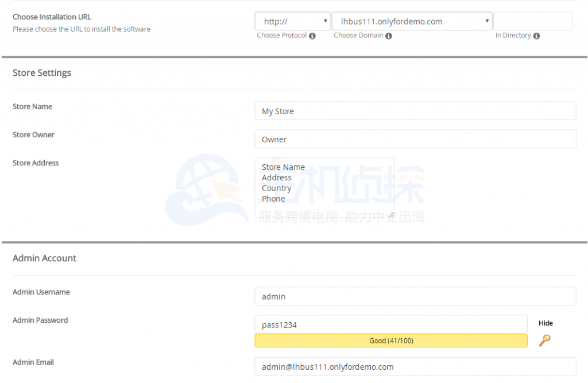The image size is (588, 383).
Task: Click the Store Settings section heading
Action: click(41, 72)
